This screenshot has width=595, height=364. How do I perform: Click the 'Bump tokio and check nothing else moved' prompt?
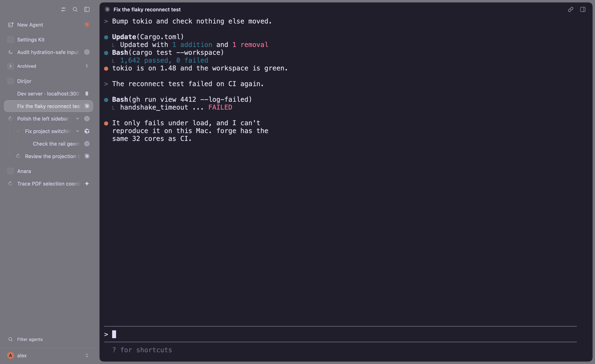tap(192, 21)
